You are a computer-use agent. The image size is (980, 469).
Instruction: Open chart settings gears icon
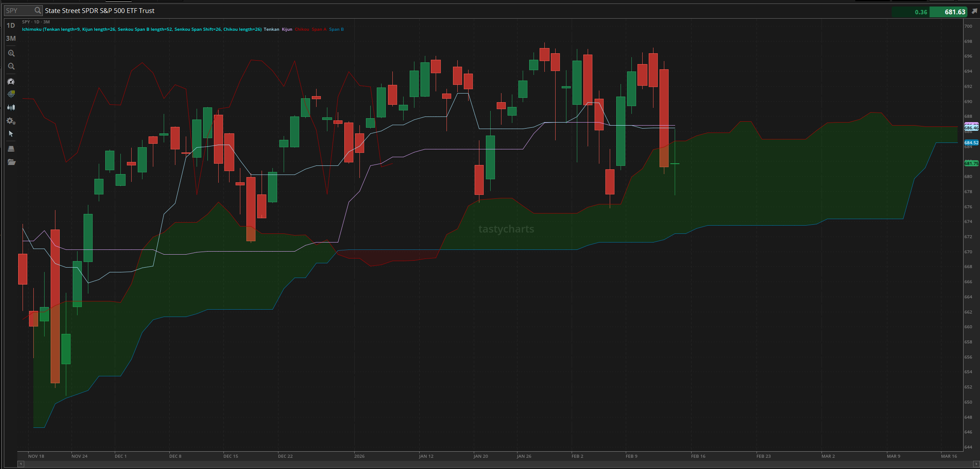[11, 121]
